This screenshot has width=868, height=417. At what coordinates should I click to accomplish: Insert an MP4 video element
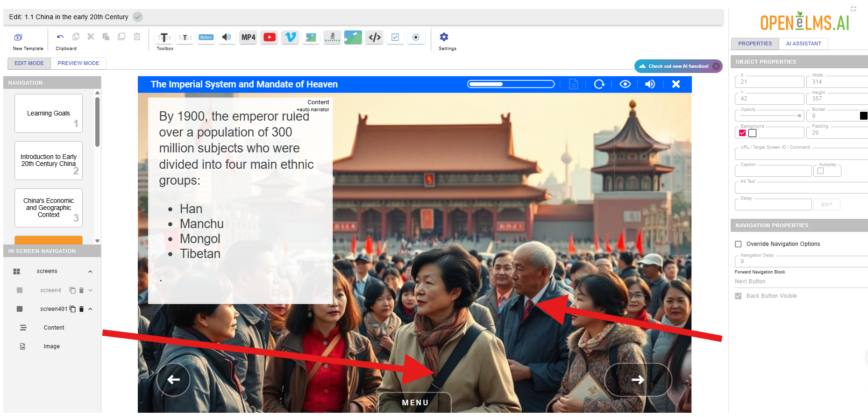249,37
